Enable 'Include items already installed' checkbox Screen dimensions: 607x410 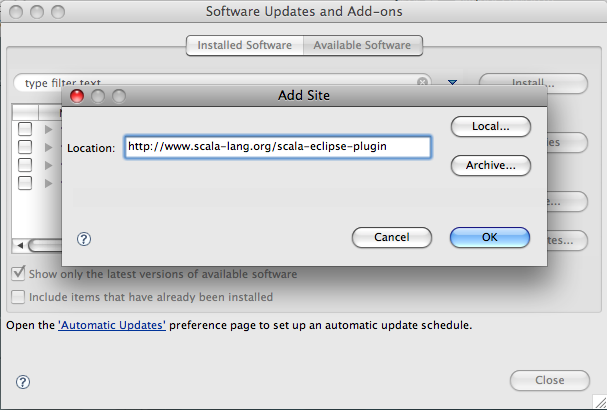point(18,297)
